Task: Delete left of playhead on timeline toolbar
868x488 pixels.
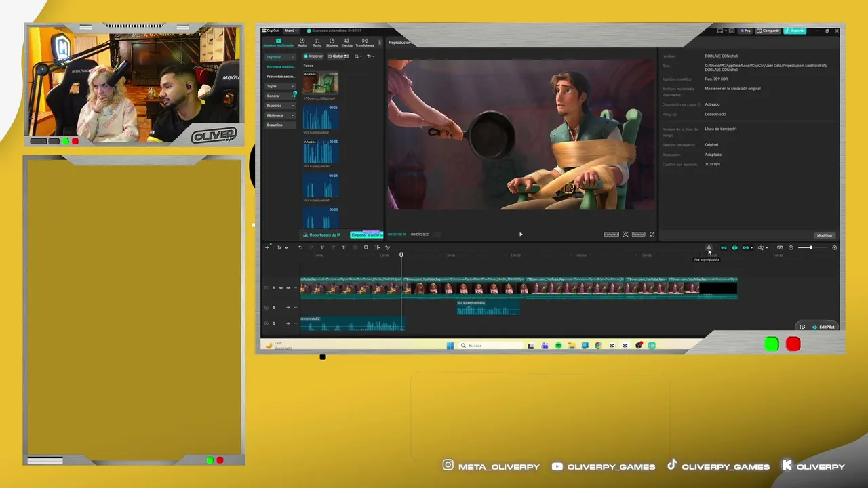Action: [x=333, y=247]
